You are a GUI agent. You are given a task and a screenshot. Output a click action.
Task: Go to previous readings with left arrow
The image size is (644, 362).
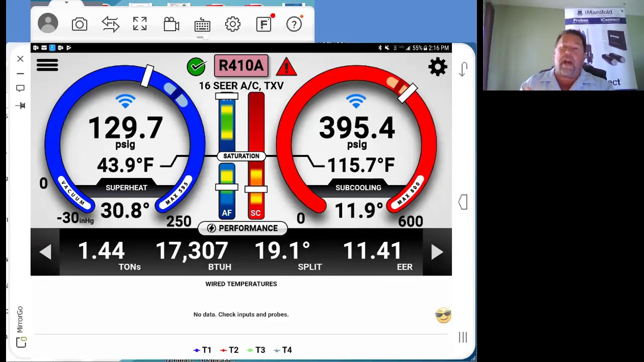45,252
